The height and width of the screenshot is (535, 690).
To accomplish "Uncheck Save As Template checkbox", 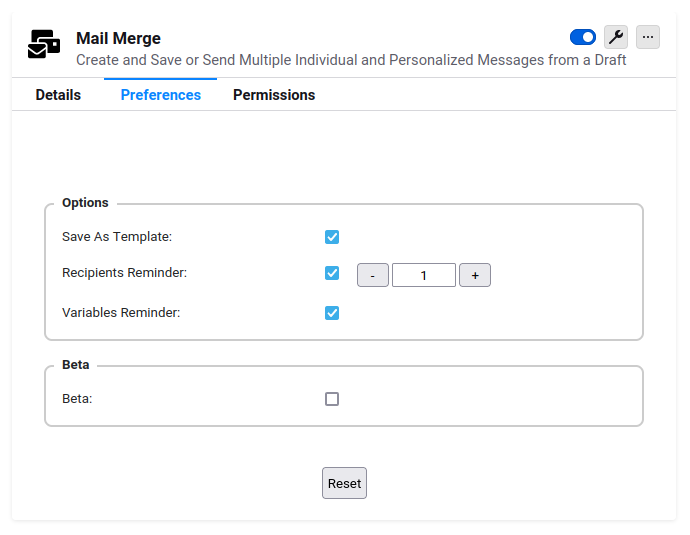I will point(332,237).
